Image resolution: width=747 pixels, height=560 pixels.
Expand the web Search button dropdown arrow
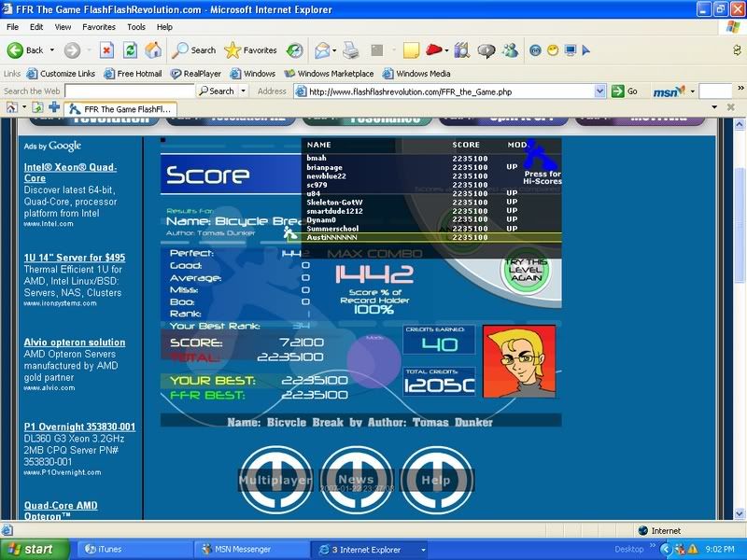click(x=244, y=91)
